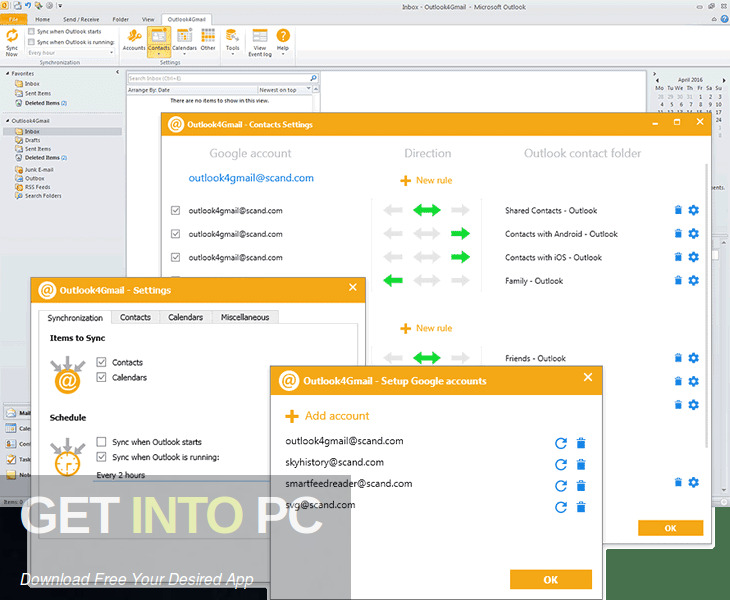Click the outlook4gmail@scand.com account header link
This screenshot has width=730, height=600.
click(x=251, y=177)
